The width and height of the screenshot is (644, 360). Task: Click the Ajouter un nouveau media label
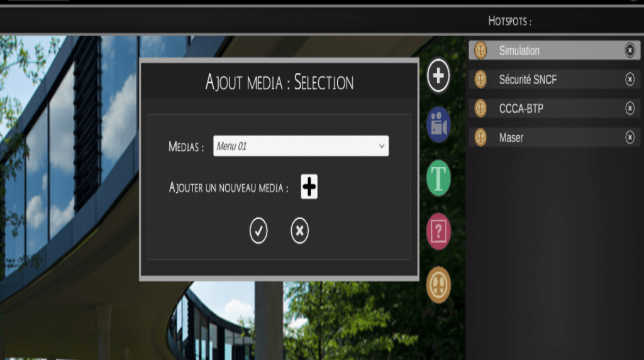[x=228, y=188]
